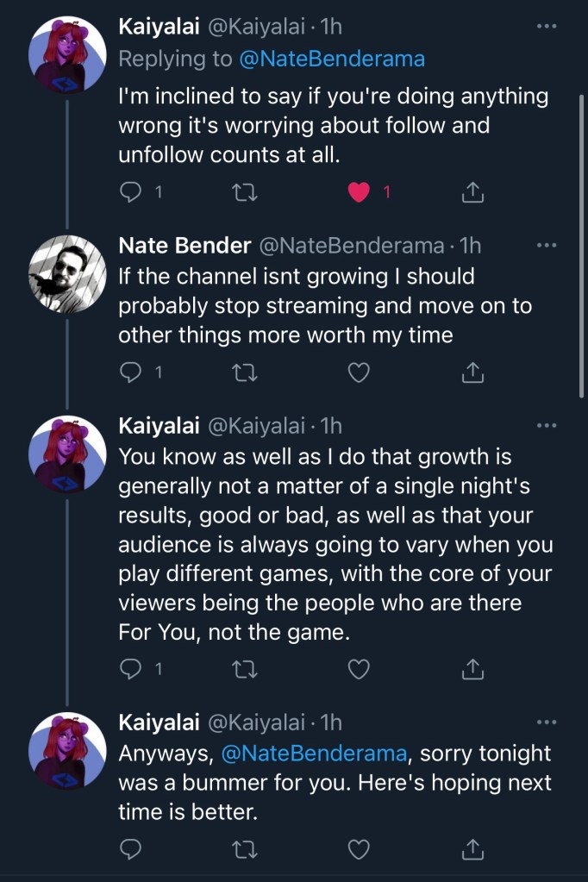Tap the Nate Bender display name
This screenshot has width=588, height=882.
pyautogui.click(x=184, y=246)
